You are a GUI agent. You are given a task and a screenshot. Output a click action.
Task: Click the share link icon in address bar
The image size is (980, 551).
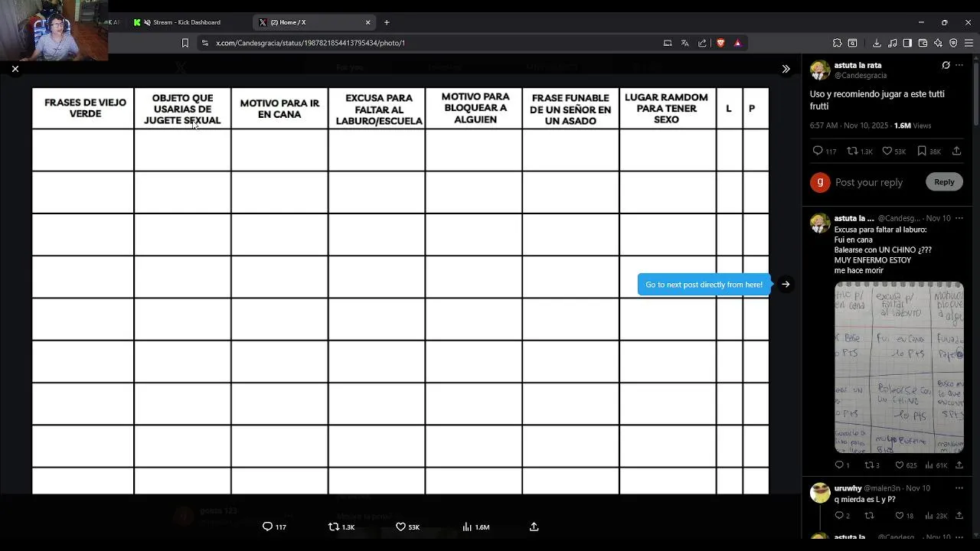point(702,43)
